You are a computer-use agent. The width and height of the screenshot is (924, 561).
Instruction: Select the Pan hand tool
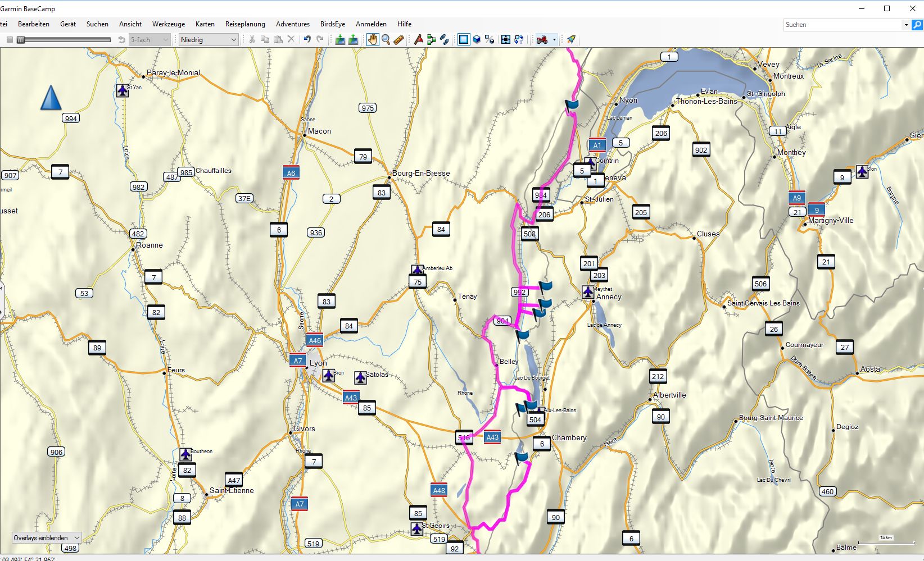click(373, 39)
